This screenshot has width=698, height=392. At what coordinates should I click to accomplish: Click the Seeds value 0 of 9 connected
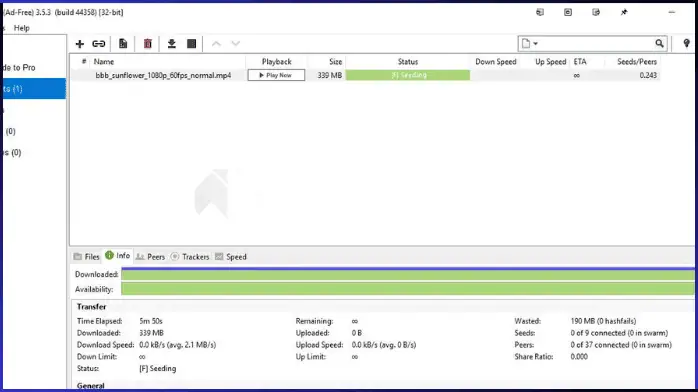(619, 333)
